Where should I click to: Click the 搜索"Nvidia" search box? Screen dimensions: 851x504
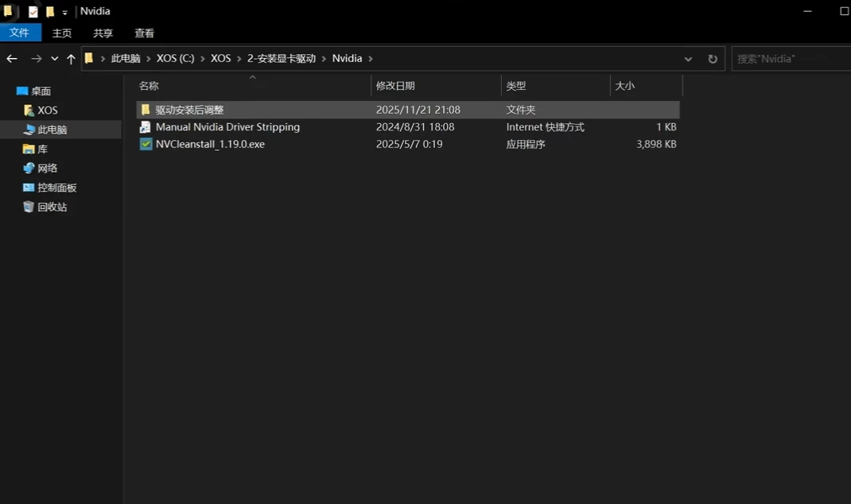787,59
